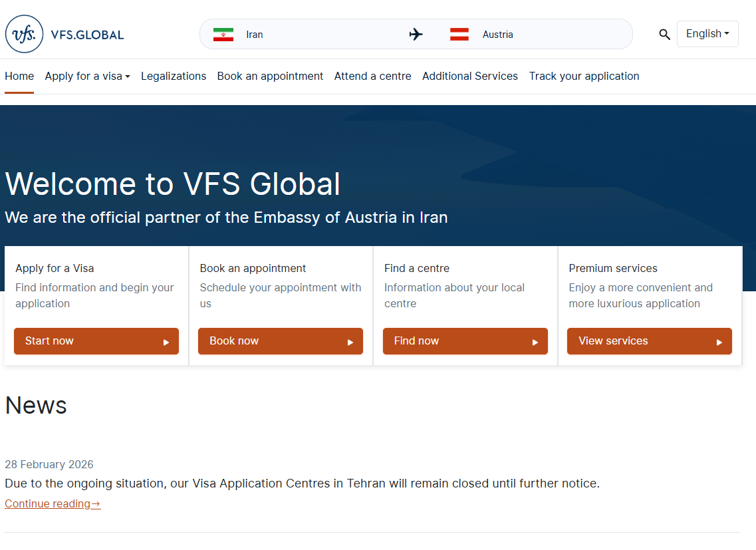Click the Tehran centres closed news headline

(303, 483)
